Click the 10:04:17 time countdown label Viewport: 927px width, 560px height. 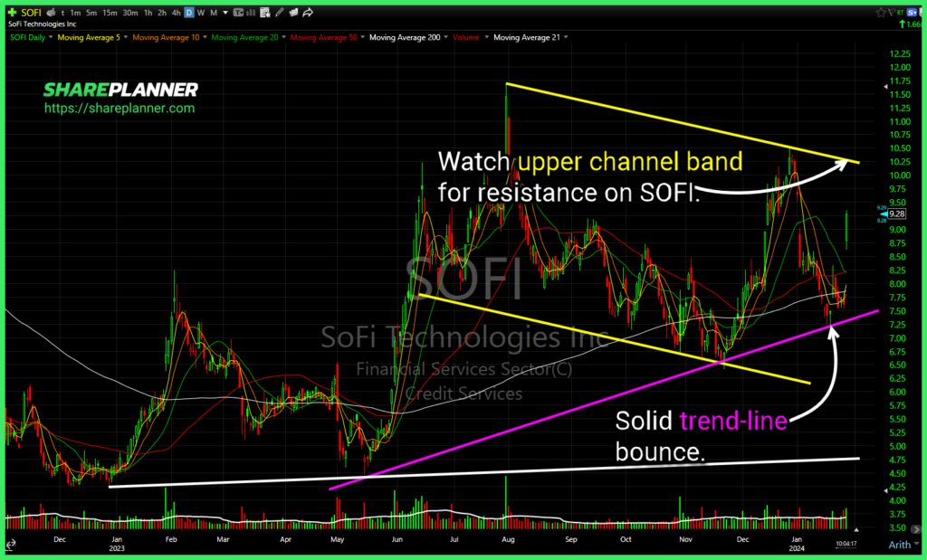tap(846, 544)
